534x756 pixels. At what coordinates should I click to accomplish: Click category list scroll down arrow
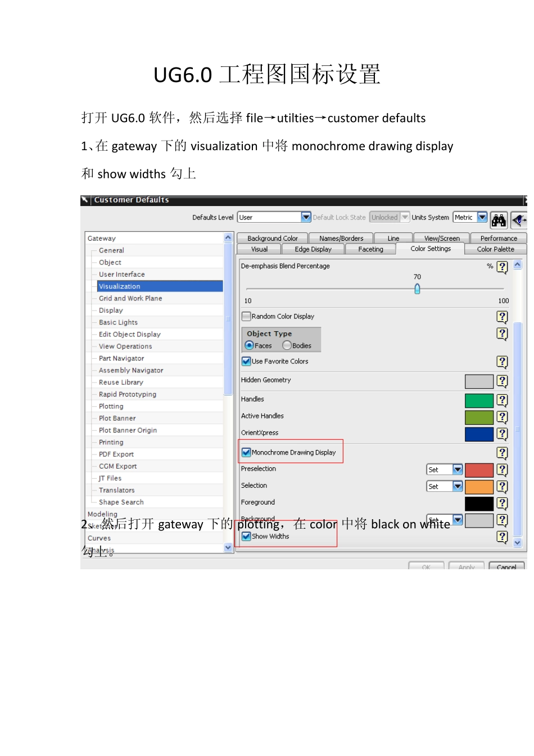tap(228, 547)
